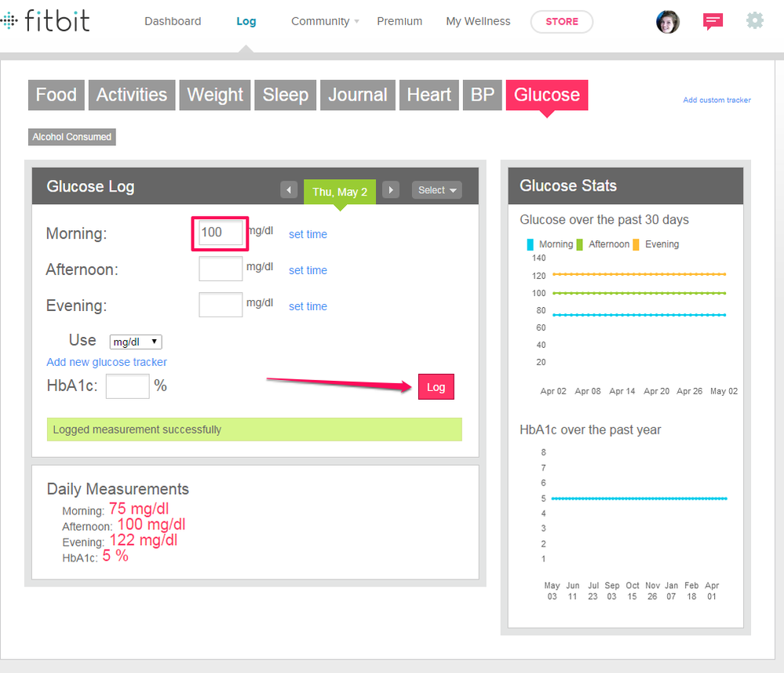Click the 'HbA1c over the past year' heading

[590, 430]
